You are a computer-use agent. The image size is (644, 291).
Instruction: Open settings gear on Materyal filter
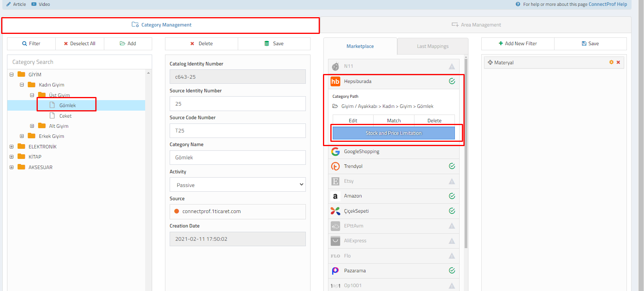(611, 62)
